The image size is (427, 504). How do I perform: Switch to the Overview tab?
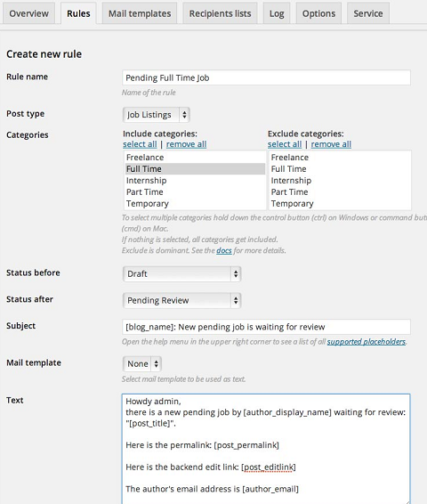click(28, 13)
